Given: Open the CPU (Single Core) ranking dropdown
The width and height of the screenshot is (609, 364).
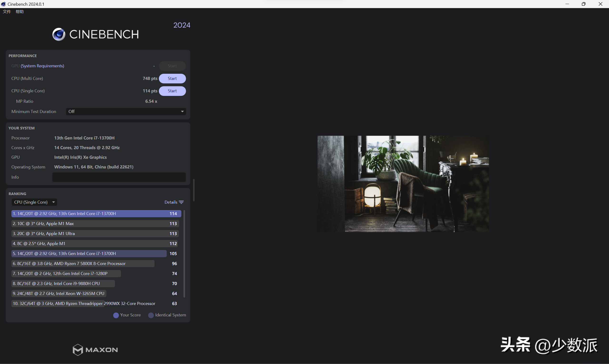Looking at the screenshot, I should 34,202.
